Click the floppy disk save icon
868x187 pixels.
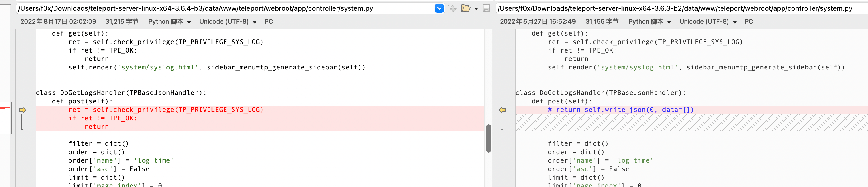tap(486, 8)
